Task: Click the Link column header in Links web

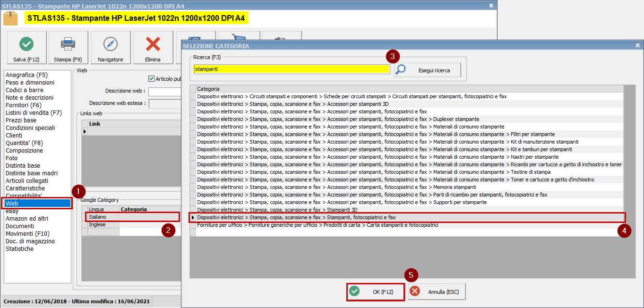Action: (134, 124)
